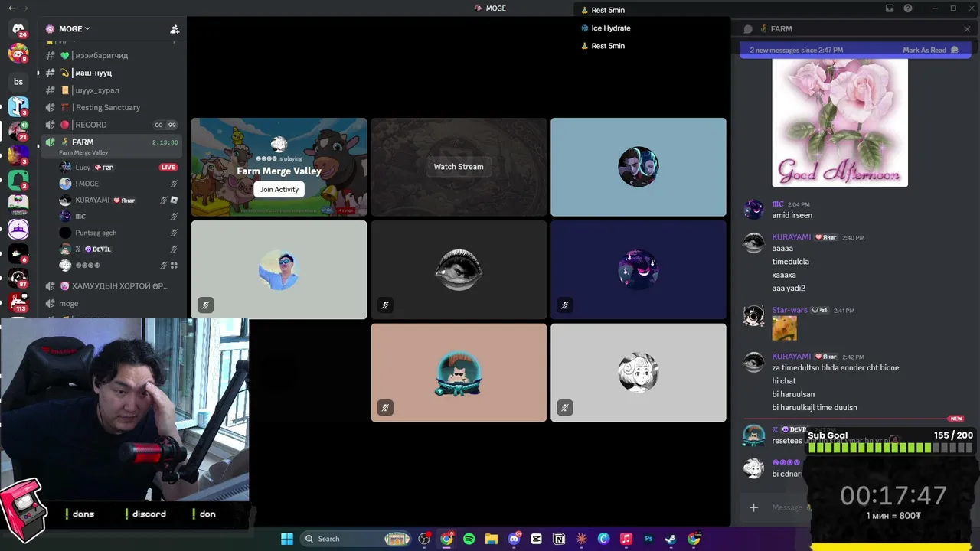Open OBS Studio from the taskbar

click(x=424, y=539)
